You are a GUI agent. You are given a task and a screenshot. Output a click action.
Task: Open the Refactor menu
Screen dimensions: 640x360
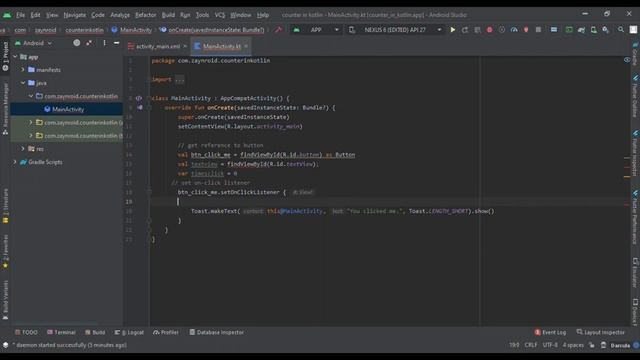[146, 15]
